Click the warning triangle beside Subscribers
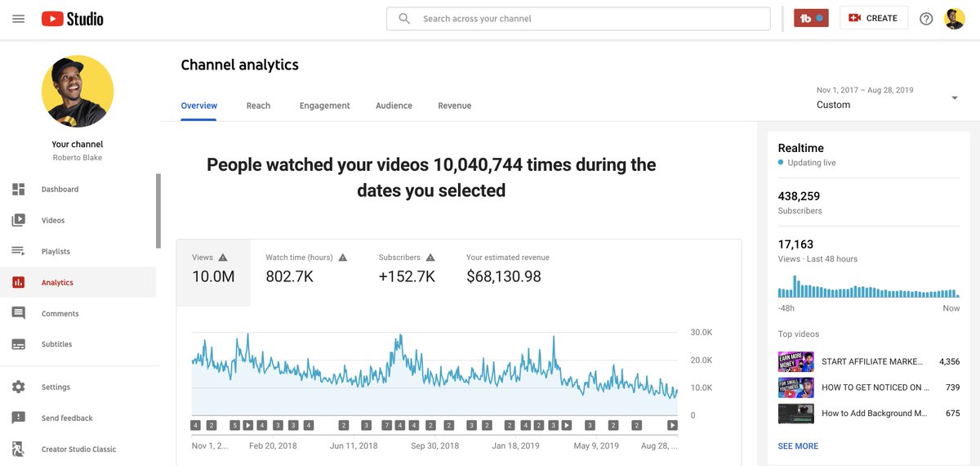Viewport: 980px width, 466px height. click(430, 258)
